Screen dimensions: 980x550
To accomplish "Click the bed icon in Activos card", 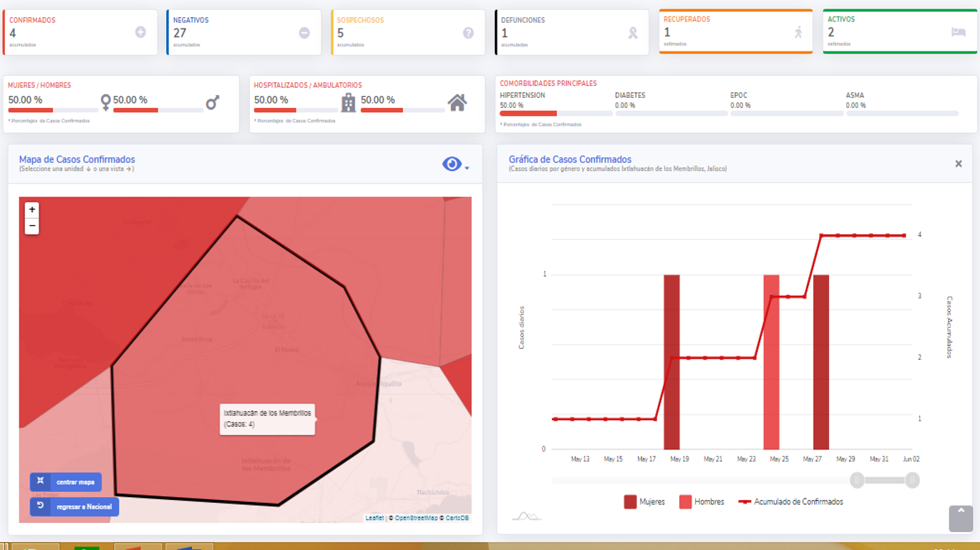I will (958, 32).
